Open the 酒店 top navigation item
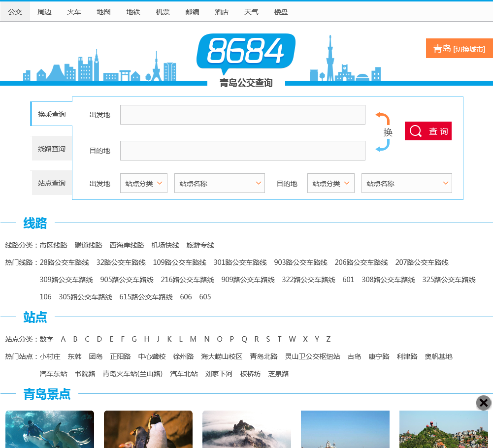Viewport: 493px width, 448px height. 222,12
